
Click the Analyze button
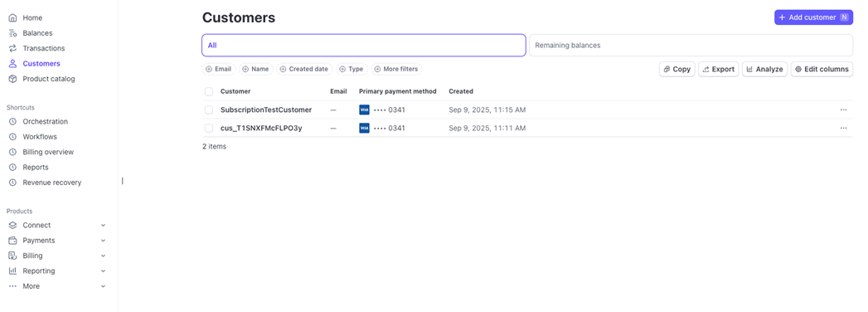[764, 69]
